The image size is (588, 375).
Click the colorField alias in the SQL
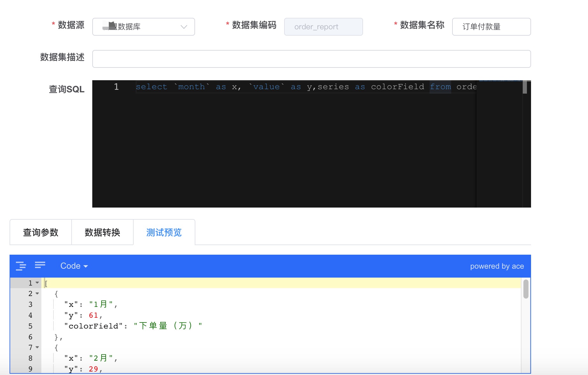coord(397,87)
